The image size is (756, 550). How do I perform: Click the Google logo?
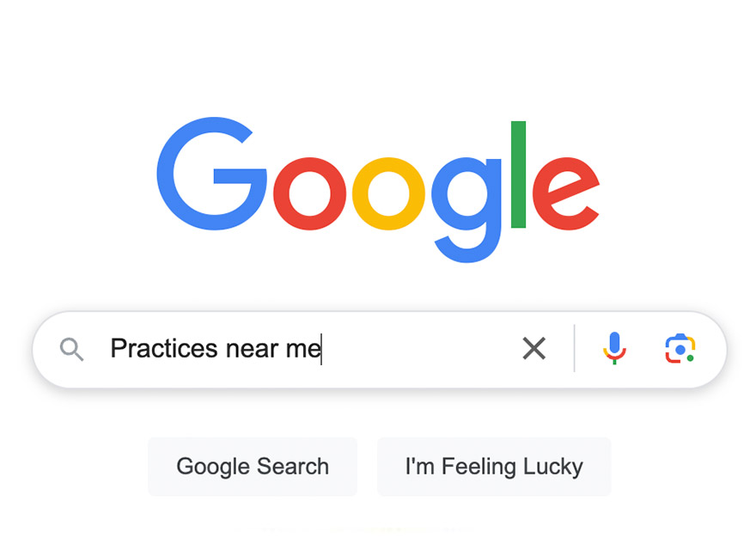pyautogui.click(x=378, y=190)
